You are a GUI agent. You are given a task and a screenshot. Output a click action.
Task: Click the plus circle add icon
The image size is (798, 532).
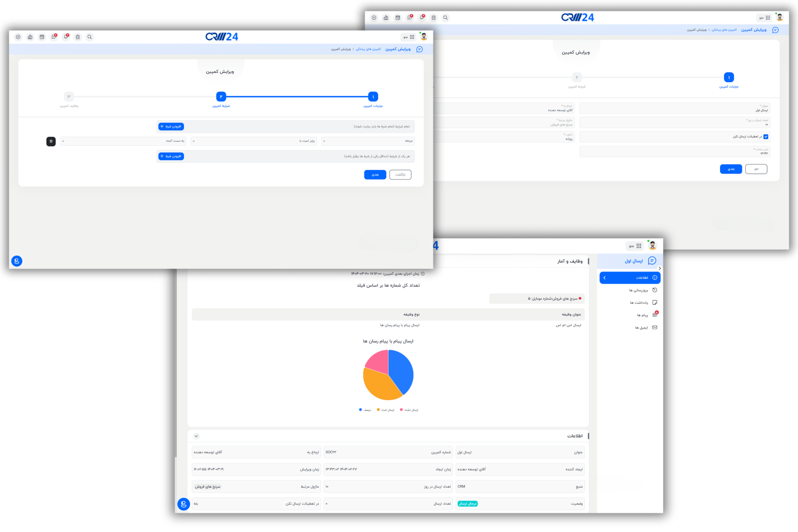[x=18, y=37]
